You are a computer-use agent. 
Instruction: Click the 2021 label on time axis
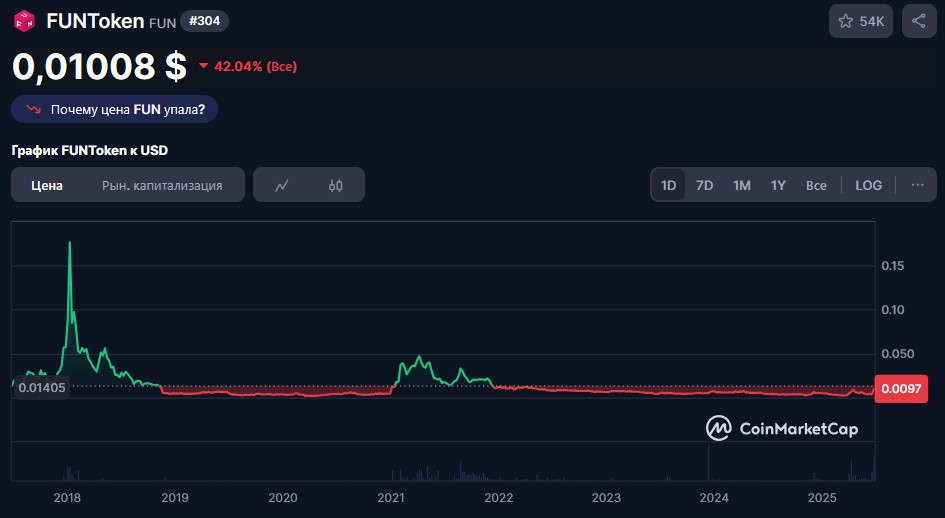click(391, 497)
